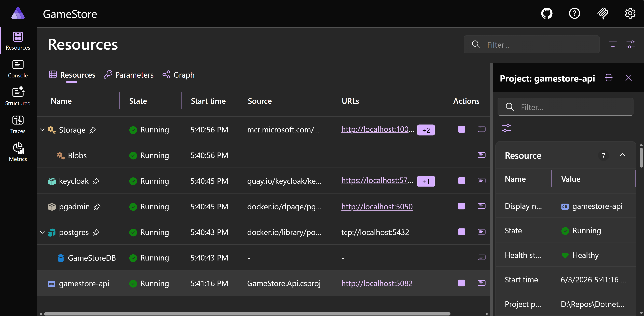Screen dimensions: 644x316
Task: Open details panel view options icon
Action: coord(506,128)
